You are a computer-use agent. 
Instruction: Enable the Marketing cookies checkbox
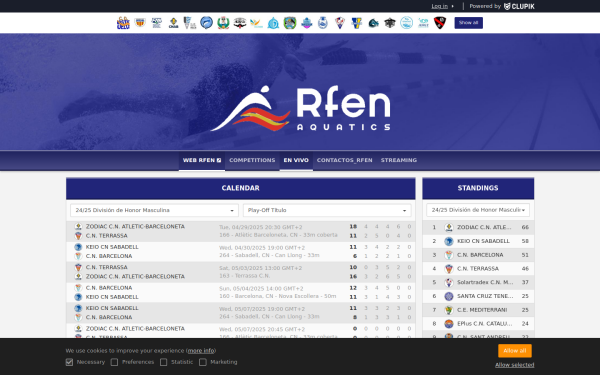(203, 362)
